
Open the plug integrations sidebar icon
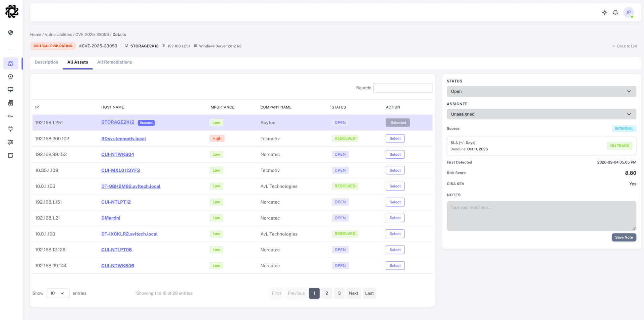[x=11, y=129]
